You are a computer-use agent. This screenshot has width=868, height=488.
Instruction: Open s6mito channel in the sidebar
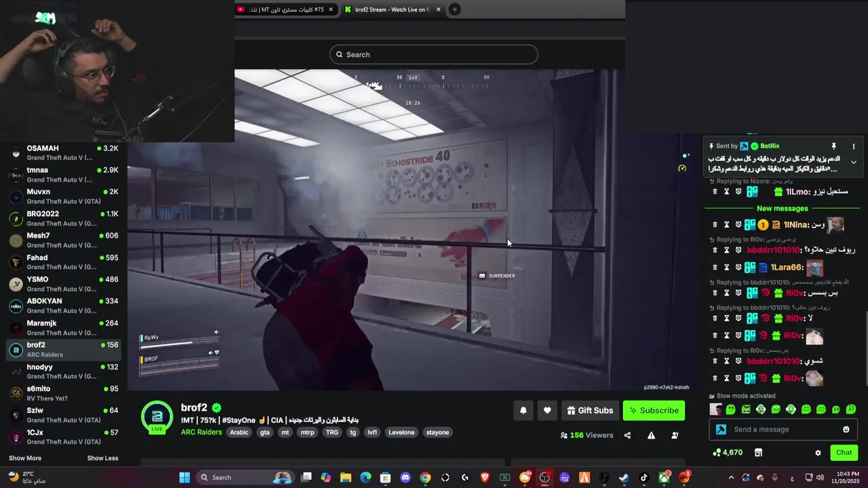[x=64, y=394]
